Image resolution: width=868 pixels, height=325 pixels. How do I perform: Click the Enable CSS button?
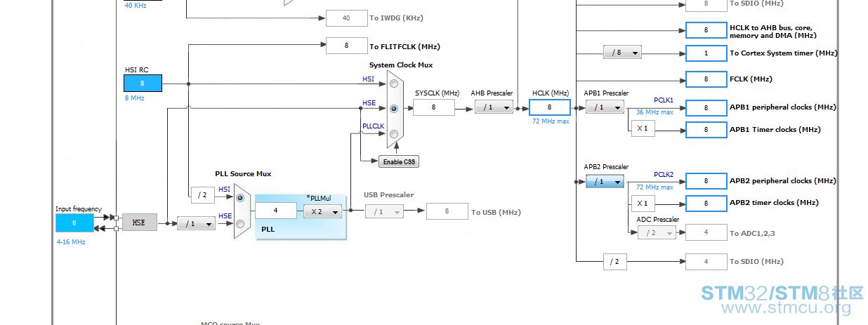tap(399, 162)
